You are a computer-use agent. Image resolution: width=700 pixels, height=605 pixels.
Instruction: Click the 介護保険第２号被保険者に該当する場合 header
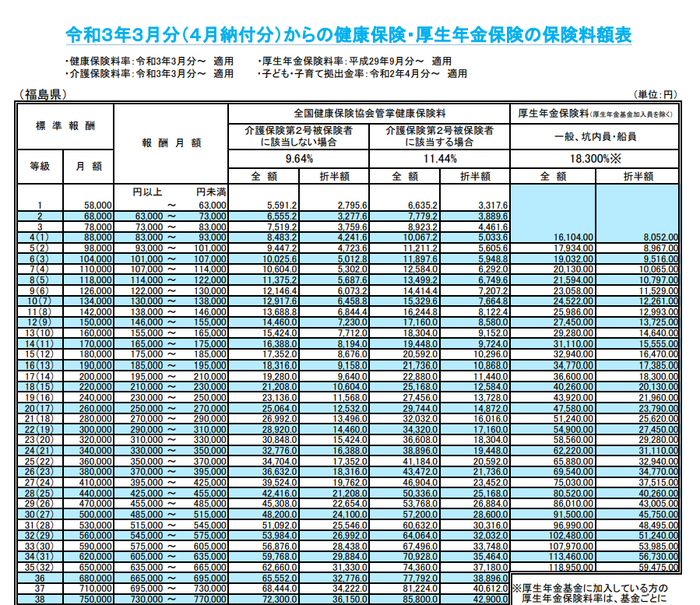(x=438, y=135)
